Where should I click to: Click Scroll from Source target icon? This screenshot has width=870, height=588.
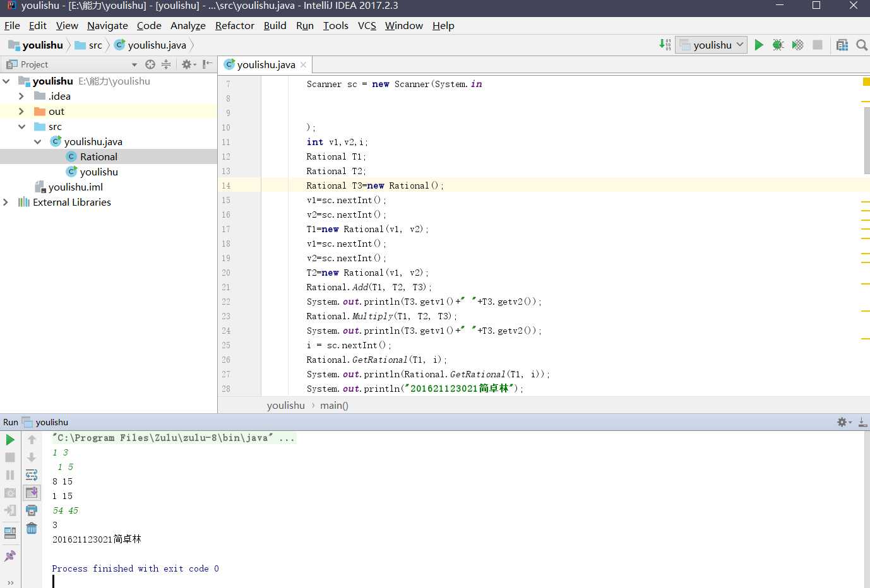(x=150, y=64)
